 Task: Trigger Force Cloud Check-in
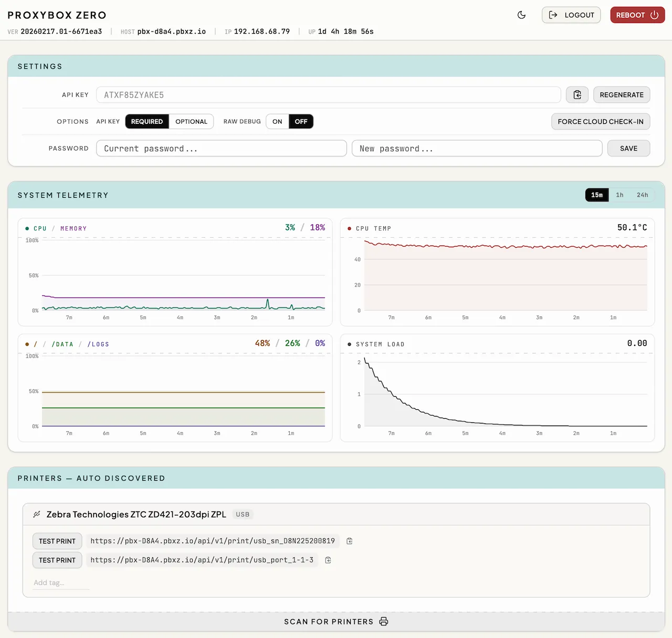click(600, 121)
